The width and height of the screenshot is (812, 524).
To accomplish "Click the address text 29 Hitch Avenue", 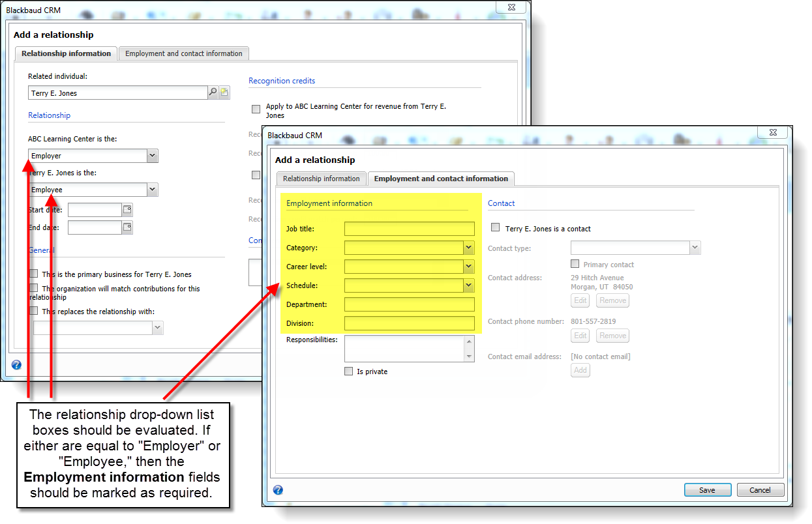I will point(597,278).
